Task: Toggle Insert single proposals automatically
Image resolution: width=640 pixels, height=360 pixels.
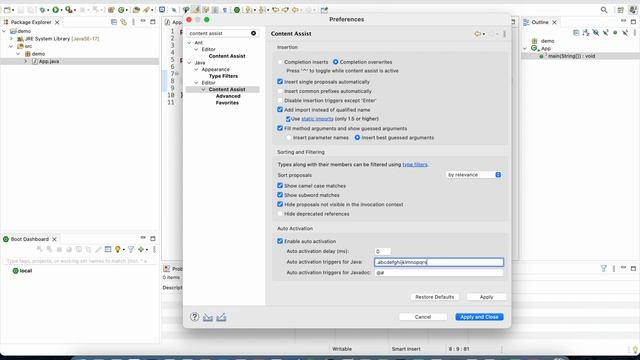Action: click(x=280, y=82)
